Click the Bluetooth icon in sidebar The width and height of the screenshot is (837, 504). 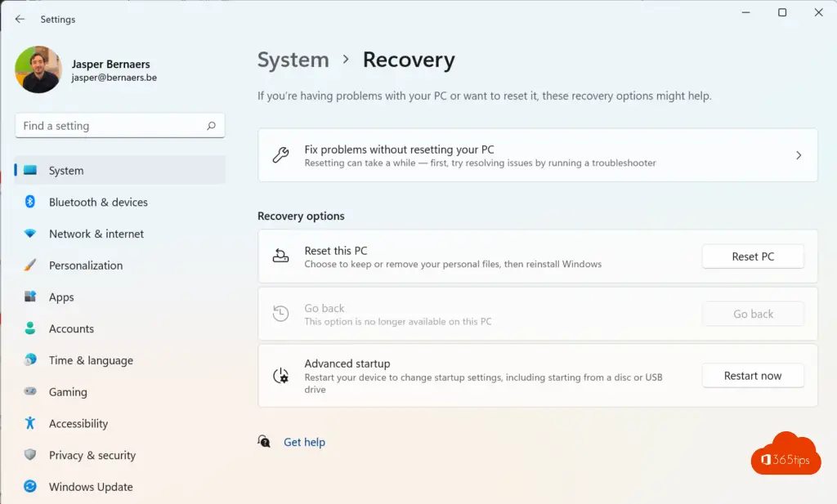[30, 202]
